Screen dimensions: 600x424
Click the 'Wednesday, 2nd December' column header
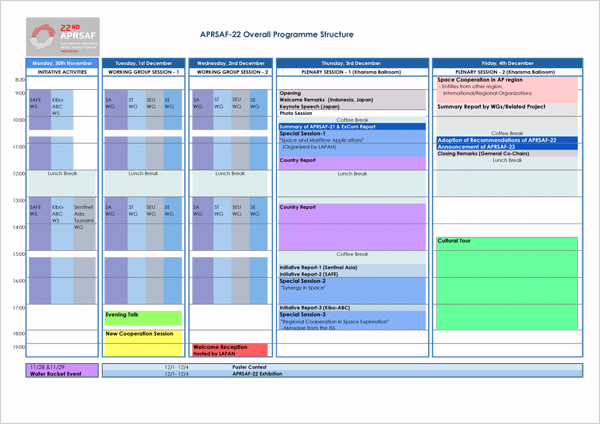(x=231, y=63)
